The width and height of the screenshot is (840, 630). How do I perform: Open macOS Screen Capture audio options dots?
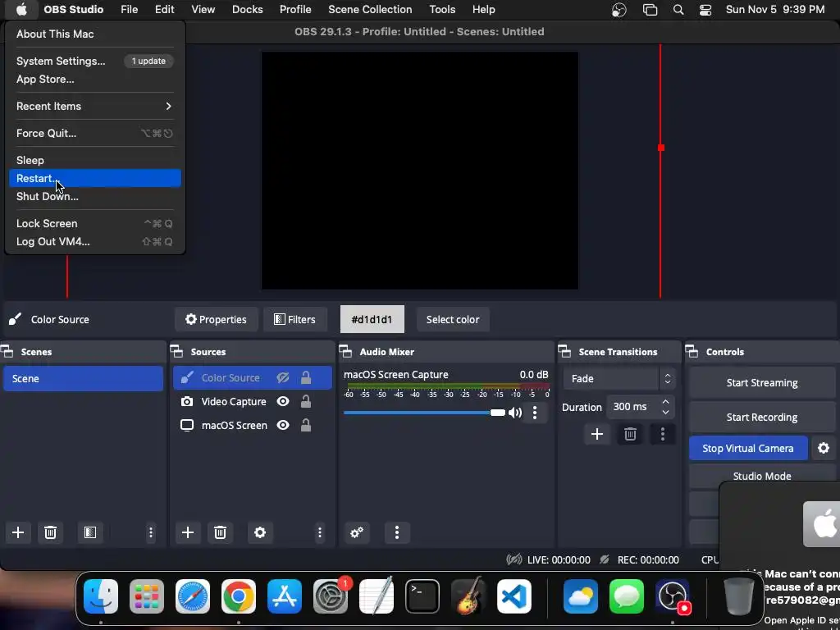(535, 413)
